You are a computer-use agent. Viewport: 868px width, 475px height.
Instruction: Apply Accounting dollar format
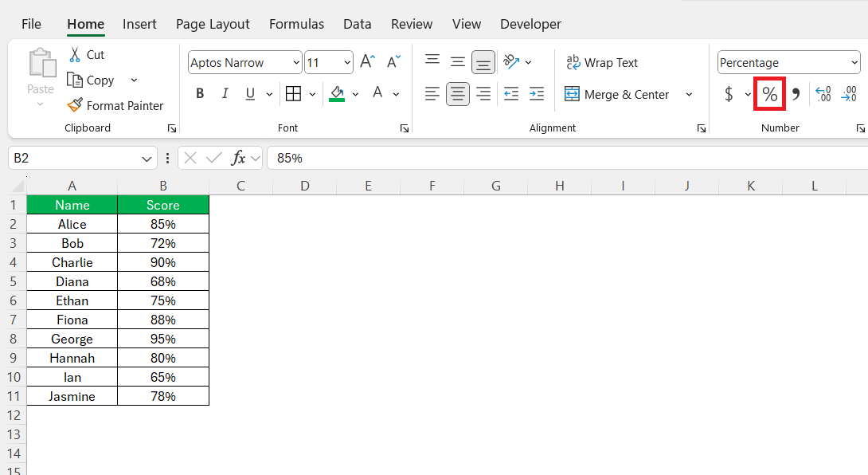729,94
